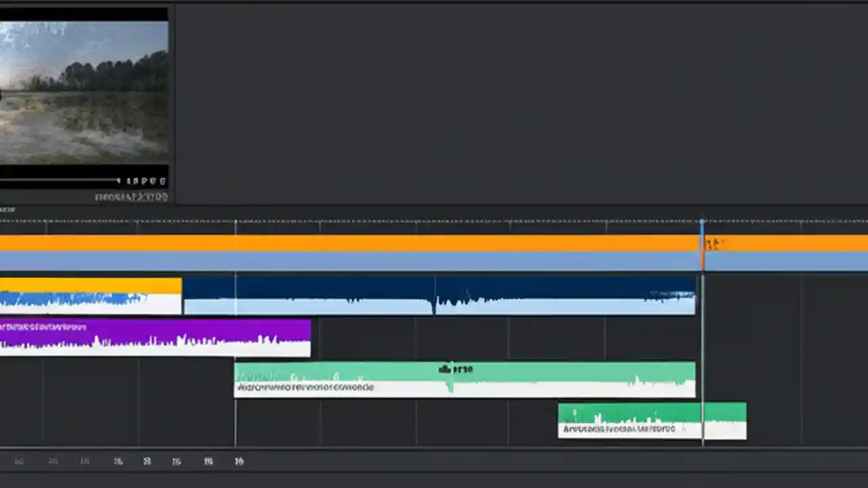
Task: Click the second icon on the bottom toolbar
Action: pos(53,461)
